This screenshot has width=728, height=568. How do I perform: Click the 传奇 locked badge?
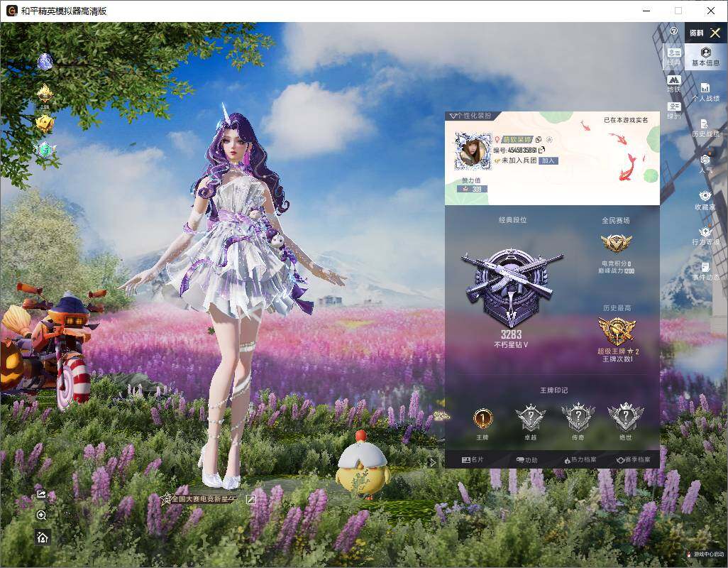click(x=578, y=417)
